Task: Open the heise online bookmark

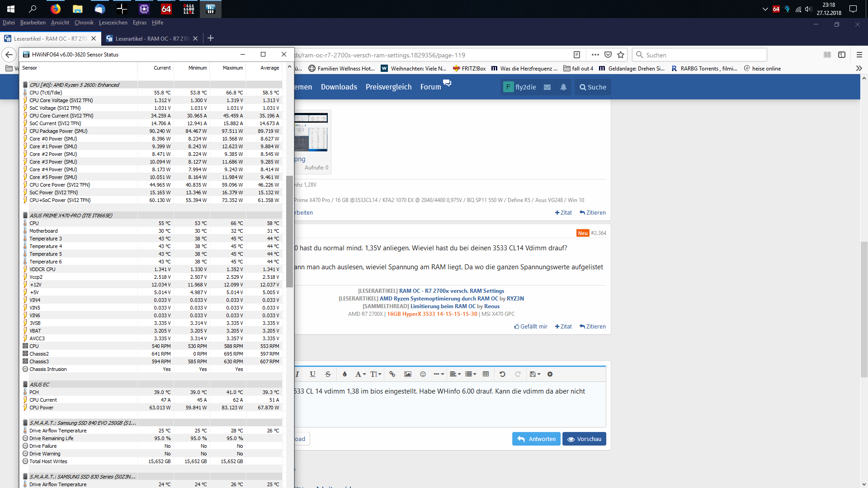Action: coord(762,69)
